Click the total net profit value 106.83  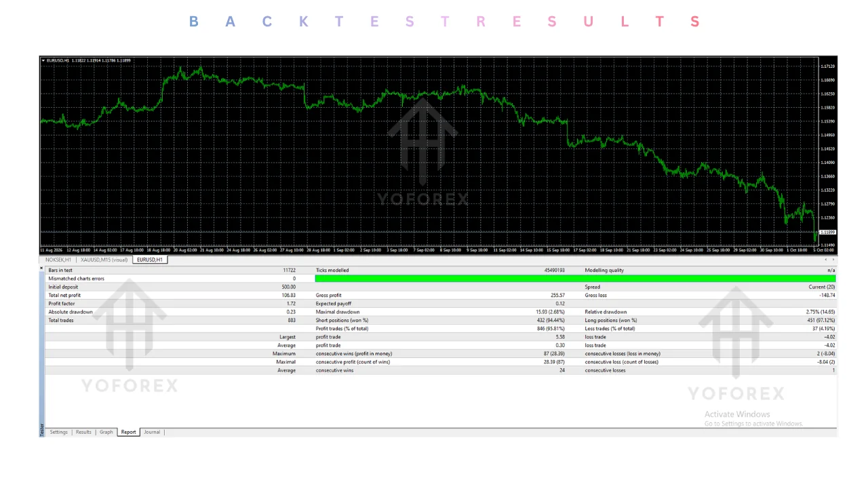coord(288,296)
